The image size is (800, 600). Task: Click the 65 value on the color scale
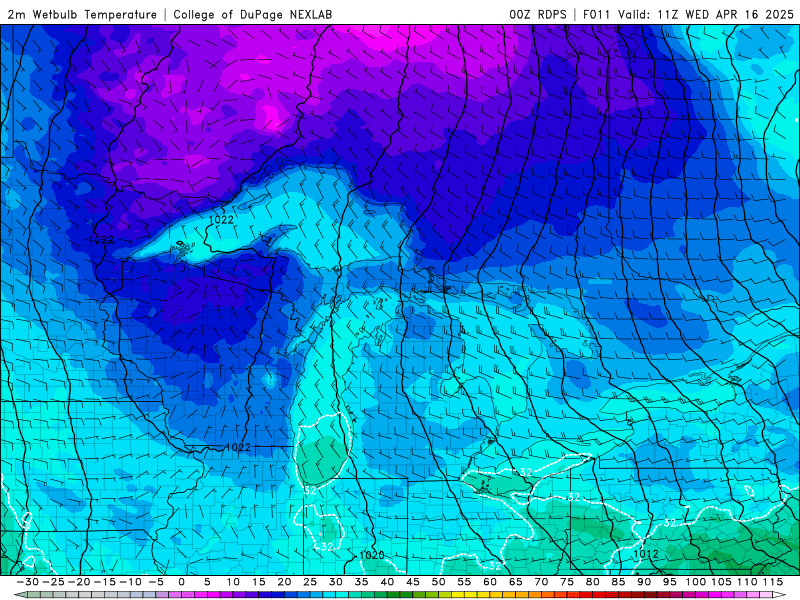click(x=515, y=582)
